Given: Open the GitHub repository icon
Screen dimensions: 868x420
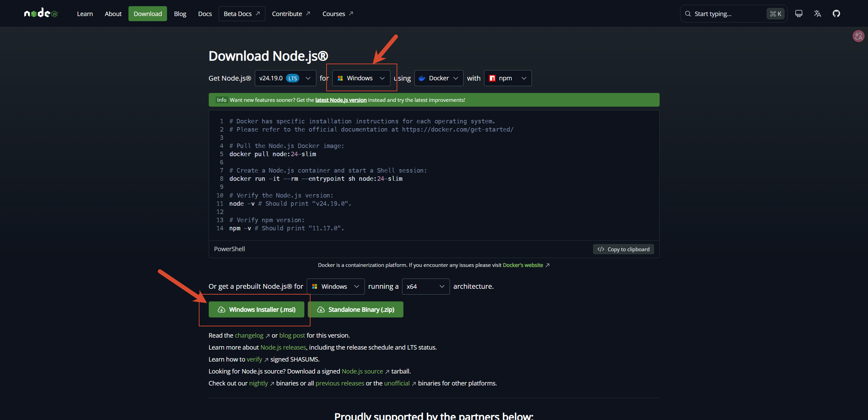Looking at the screenshot, I should [836, 14].
